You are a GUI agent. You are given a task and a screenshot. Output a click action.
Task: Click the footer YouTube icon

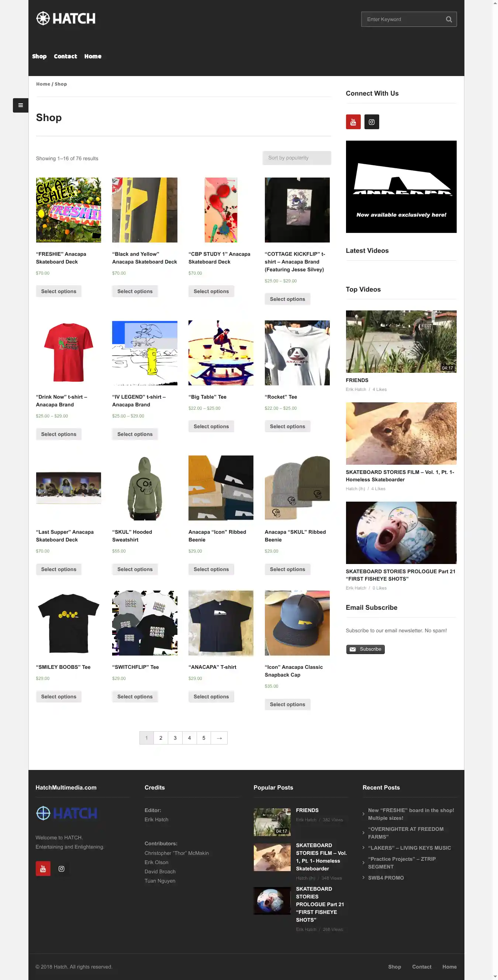tap(43, 869)
